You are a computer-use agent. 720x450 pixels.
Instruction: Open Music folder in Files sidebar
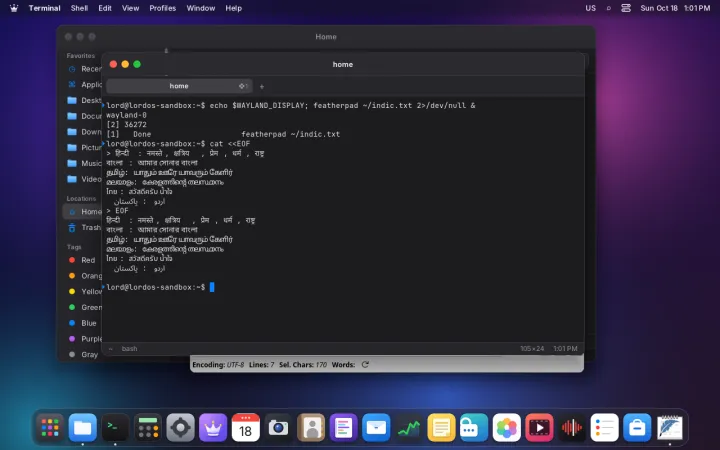click(x=83, y=163)
